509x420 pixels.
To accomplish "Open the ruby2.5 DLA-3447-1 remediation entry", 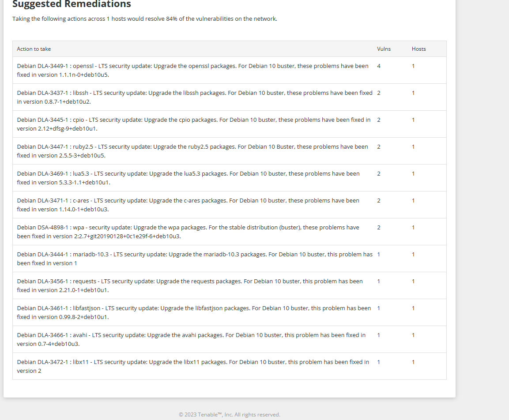I will click(192, 151).
